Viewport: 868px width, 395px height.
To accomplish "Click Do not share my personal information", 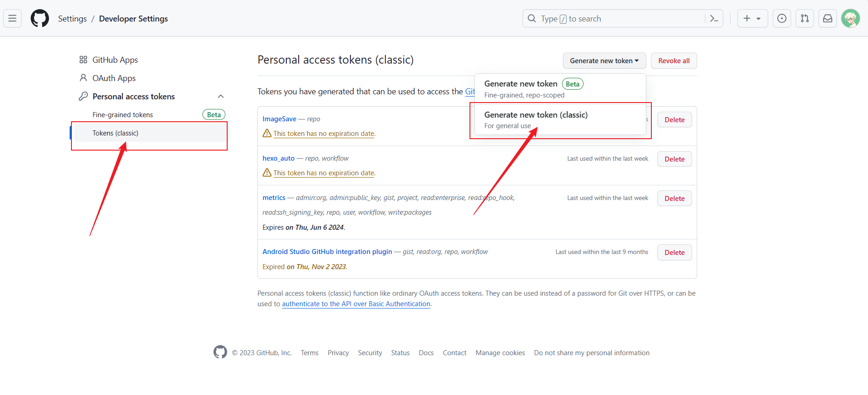I will pos(592,352).
